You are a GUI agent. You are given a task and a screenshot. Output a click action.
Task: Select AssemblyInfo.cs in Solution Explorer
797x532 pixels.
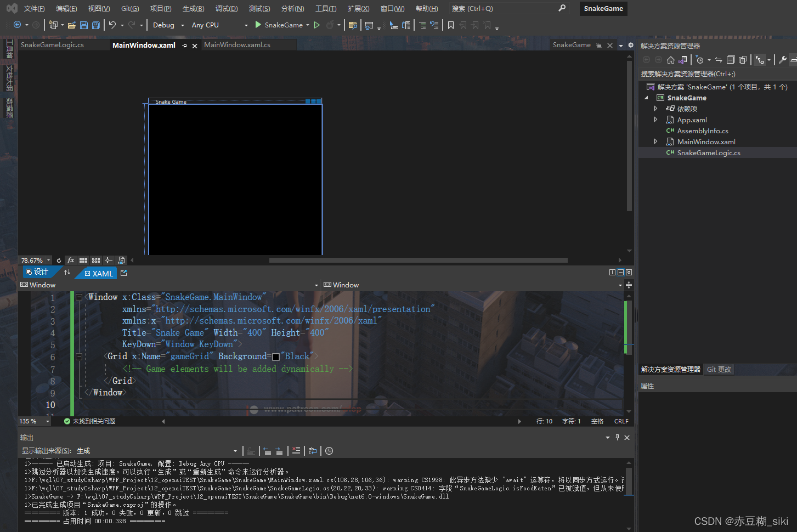click(x=703, y=131)
